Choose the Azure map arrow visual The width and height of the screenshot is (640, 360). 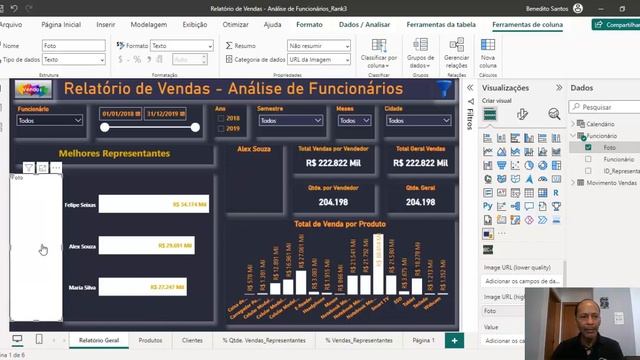click(529, 179)
